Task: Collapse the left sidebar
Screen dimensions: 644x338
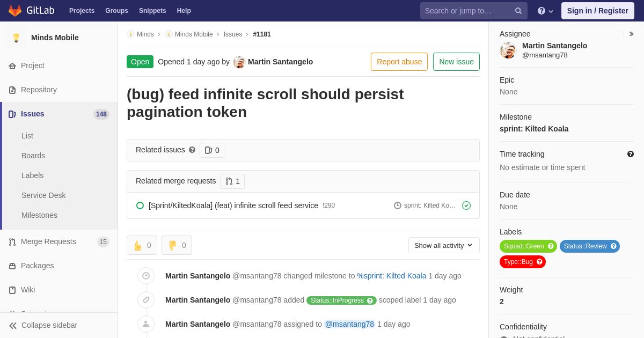Action: pos(43,325)
